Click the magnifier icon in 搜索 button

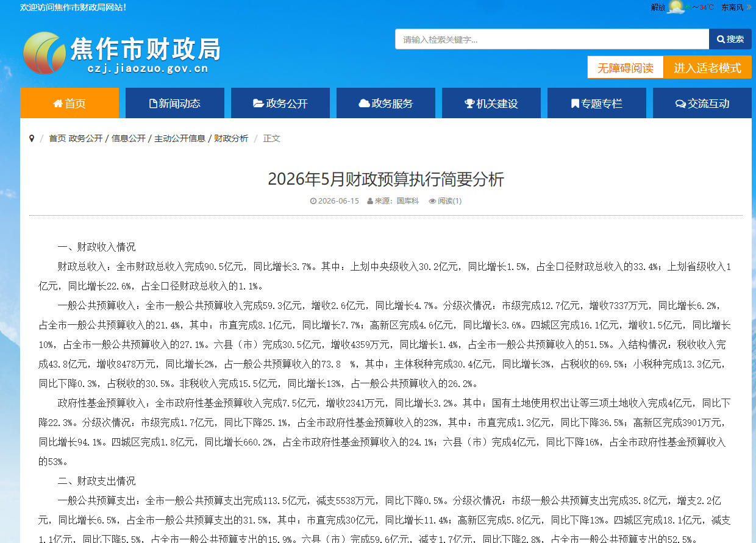pyautogui.click(x=721, y=39)
